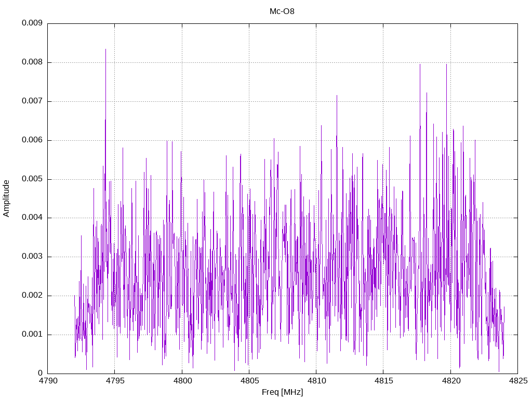Click the 4815 x-axis tick label
The height and width of the screenshot is (399, 532).
(x=384, y=381)
